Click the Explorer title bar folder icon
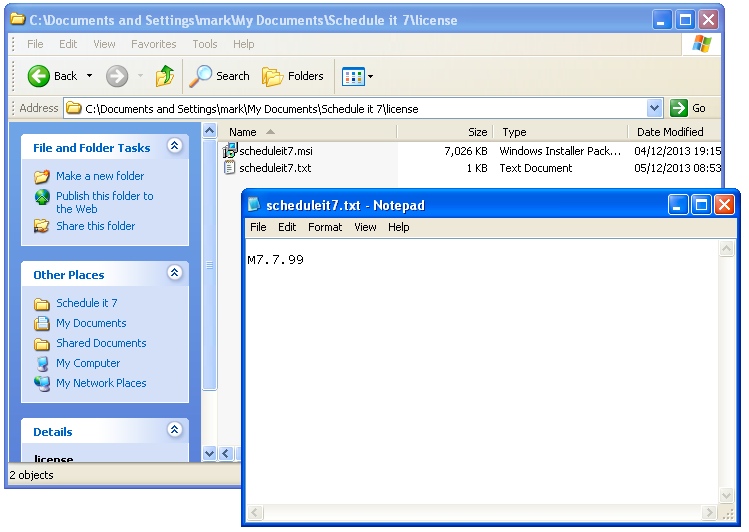 (x=18, y=19)
